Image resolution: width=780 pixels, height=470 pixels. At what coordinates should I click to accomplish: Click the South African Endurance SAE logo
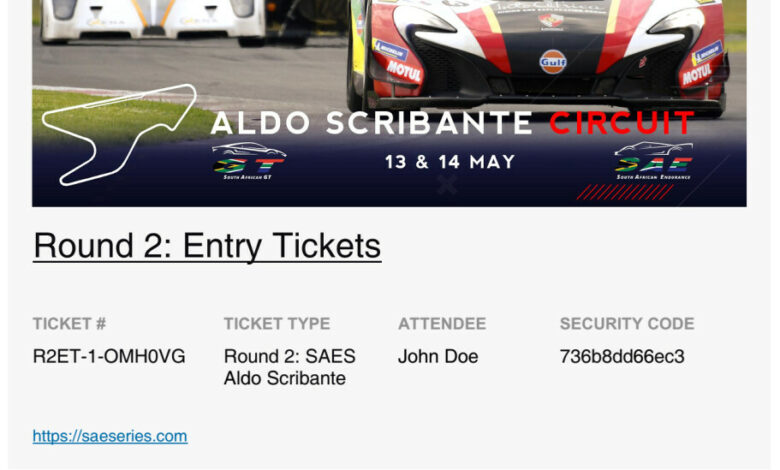coord(653,161)
